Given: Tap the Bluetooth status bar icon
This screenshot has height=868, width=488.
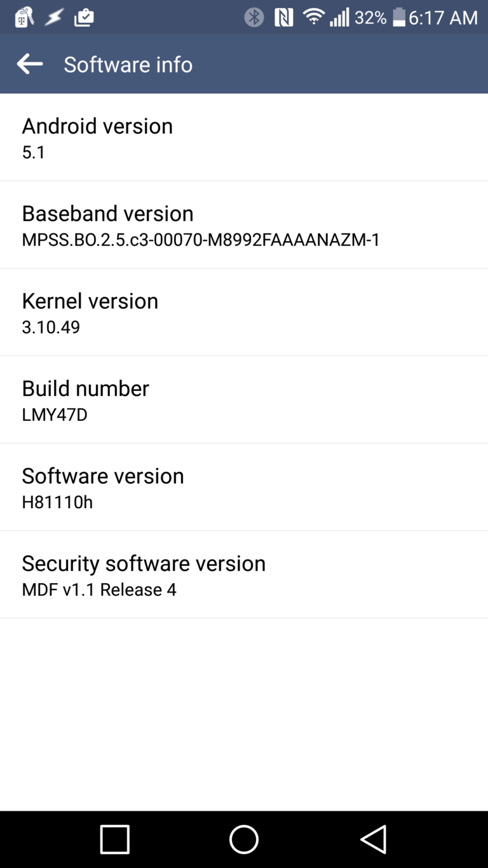Looking at the screenshot, I should (x=254, y=17).
